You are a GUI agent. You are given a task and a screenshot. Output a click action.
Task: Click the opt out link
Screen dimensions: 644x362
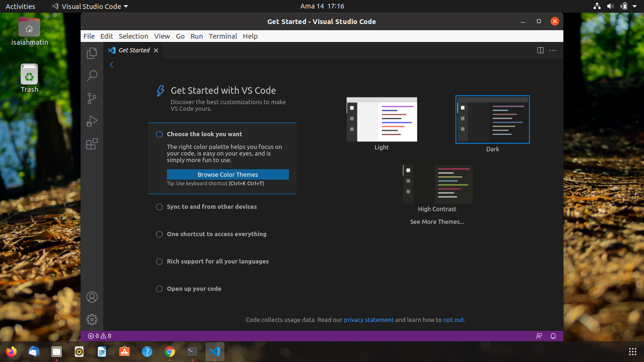[454, 320]
